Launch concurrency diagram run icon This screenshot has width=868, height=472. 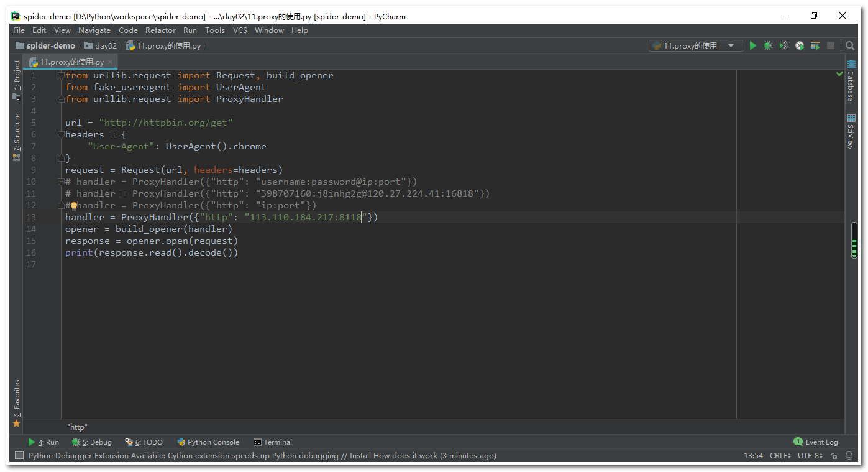(x=815, y=45)
